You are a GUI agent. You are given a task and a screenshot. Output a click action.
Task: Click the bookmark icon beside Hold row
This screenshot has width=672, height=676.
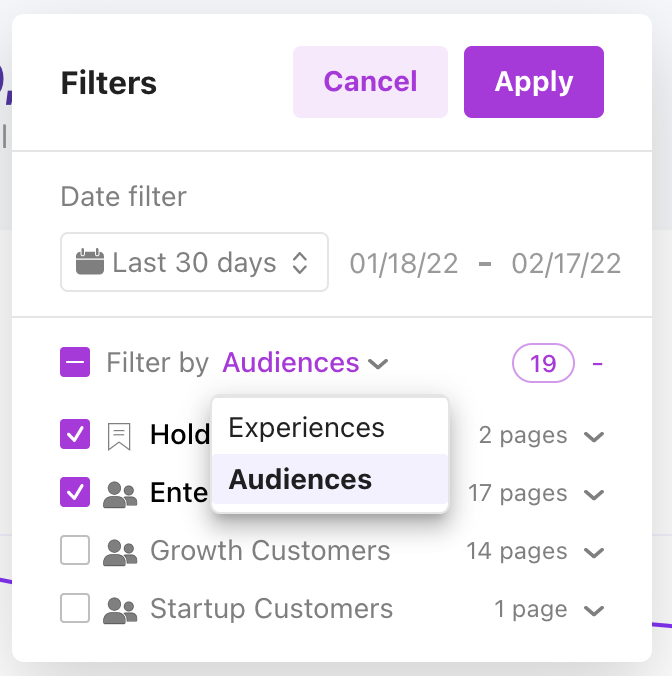tap(119, 436)
